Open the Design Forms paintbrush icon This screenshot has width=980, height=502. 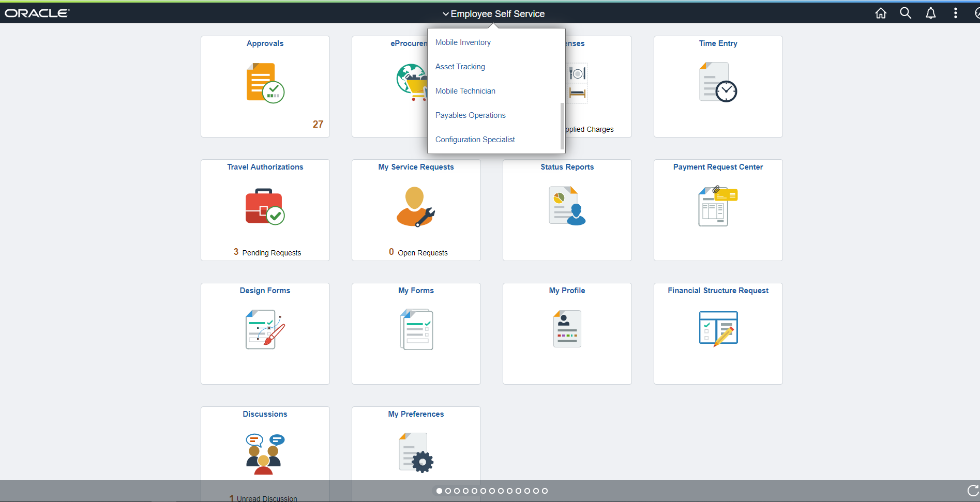pos(265,330)
